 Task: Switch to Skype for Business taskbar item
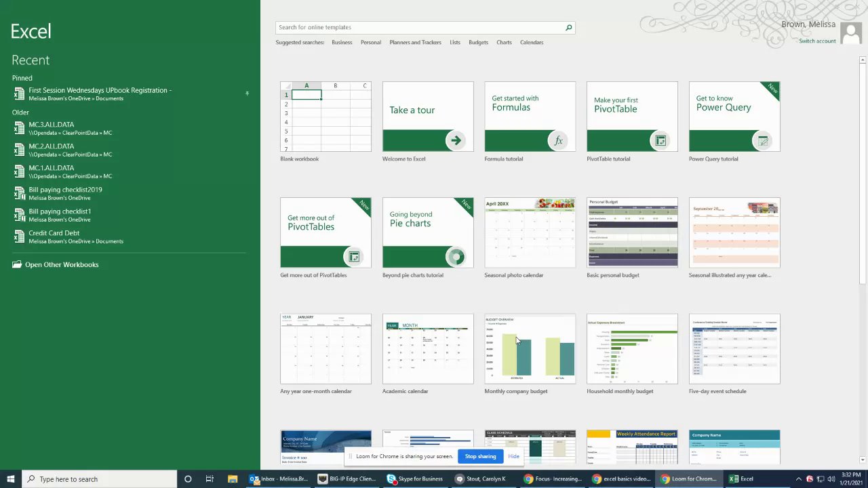[x=416, y=479]
